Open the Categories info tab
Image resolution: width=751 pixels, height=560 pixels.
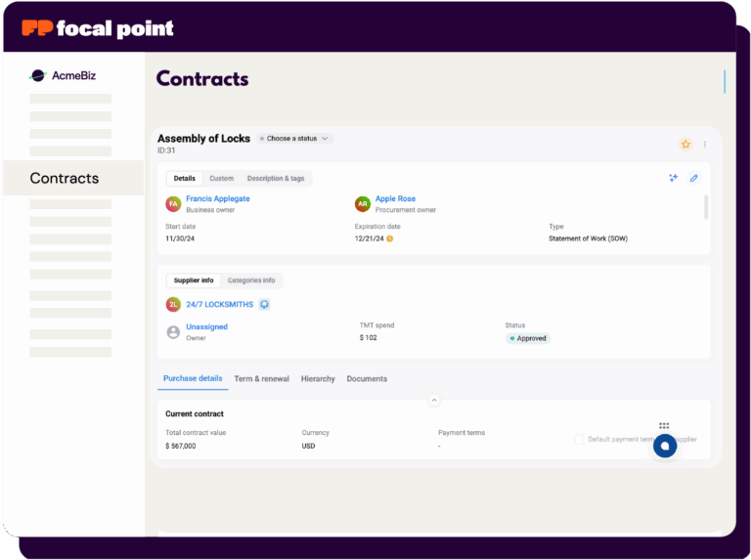[251, 280]
